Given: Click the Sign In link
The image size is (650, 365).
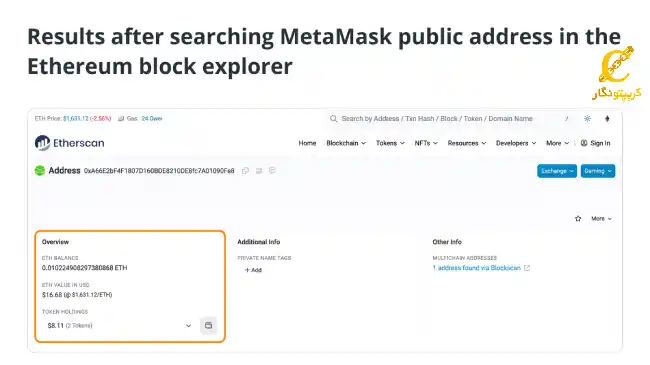Looking at the screenshot, I should coord(596,143).
